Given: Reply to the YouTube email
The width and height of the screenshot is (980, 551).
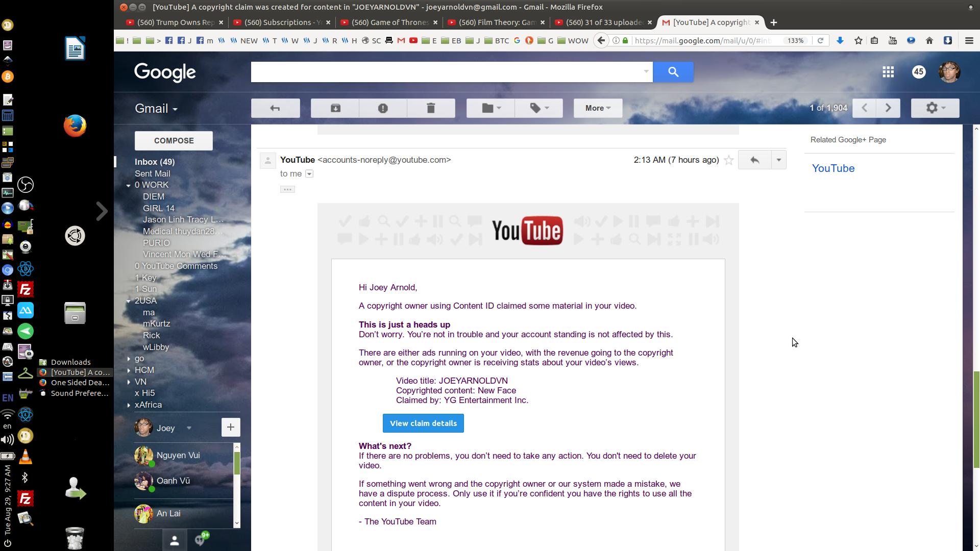Looking at the screenshot, I should 754,160.
